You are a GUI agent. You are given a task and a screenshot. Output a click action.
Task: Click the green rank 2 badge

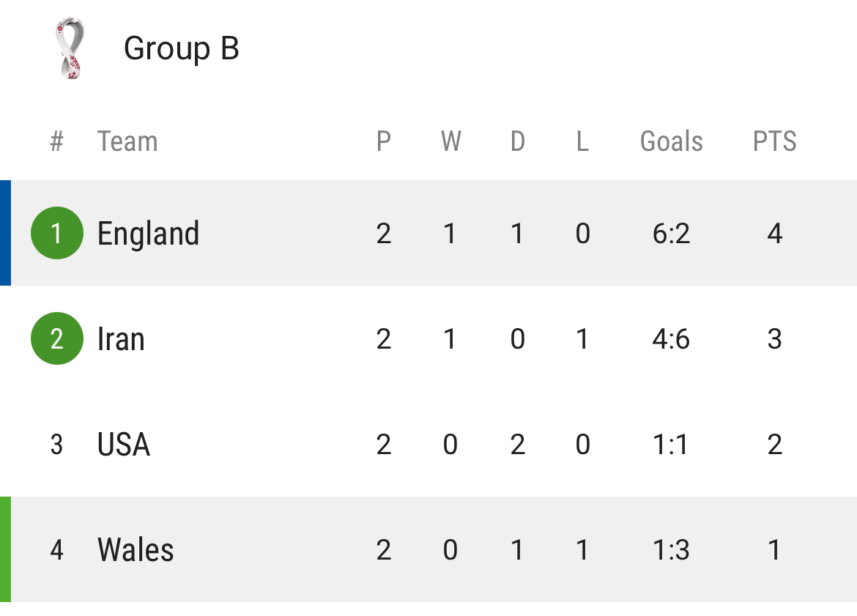[x=57, y=338]
